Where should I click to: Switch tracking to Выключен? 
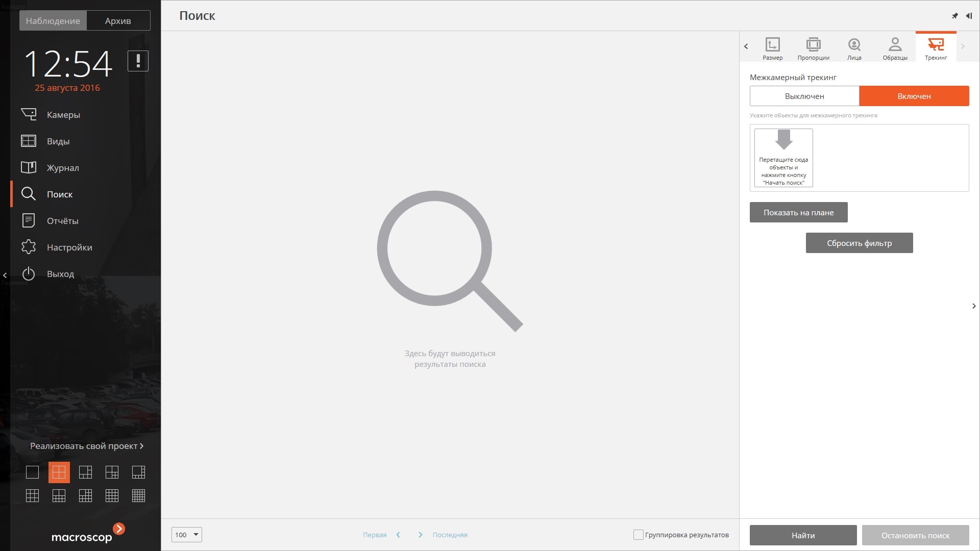[804, 96]
